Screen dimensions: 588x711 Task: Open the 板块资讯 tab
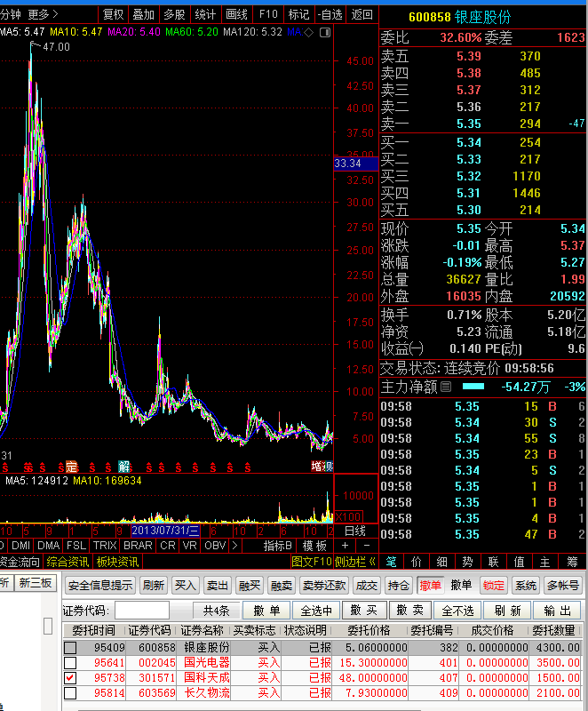(118, 562)
